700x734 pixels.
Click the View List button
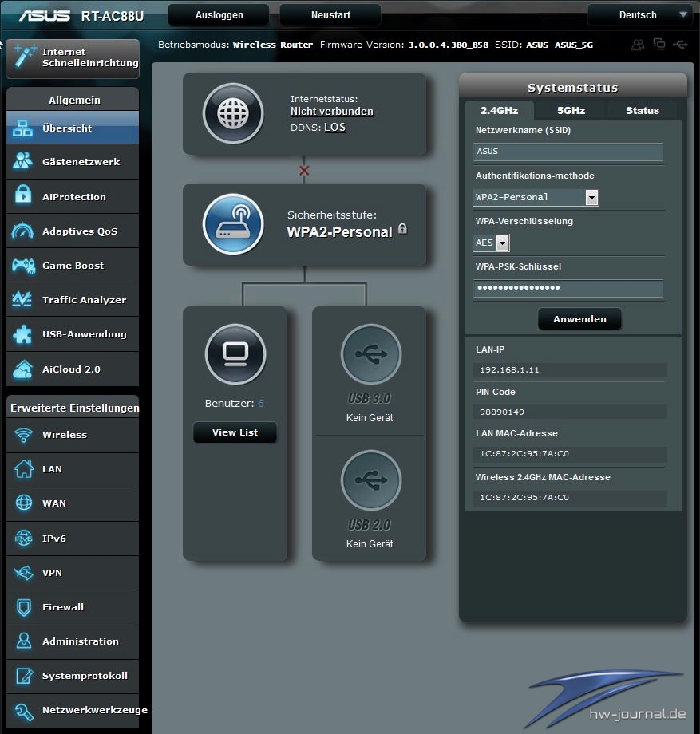235,432
